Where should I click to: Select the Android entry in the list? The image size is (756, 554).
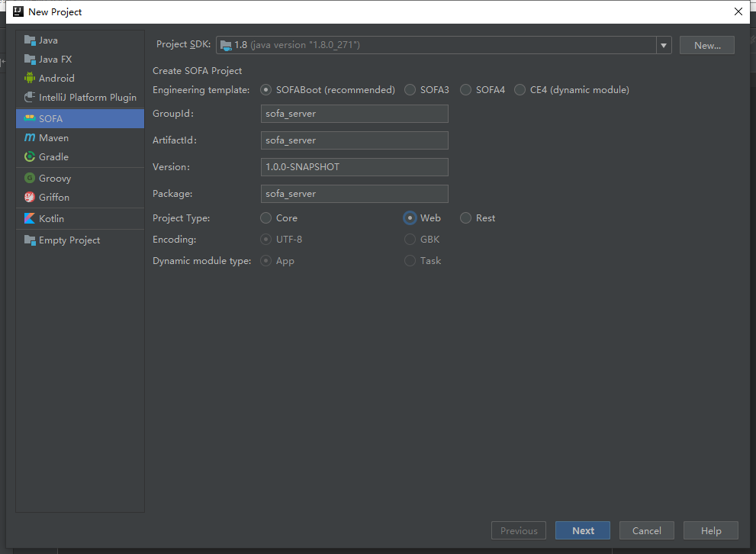(80, 78)
